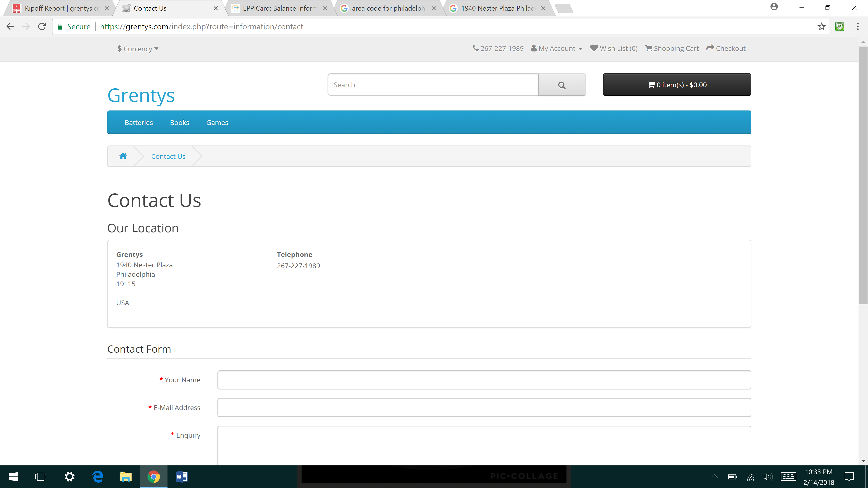868x488 pixels.
Task: Click the home icon in the breadcrumb
Action: click(123, 156)
